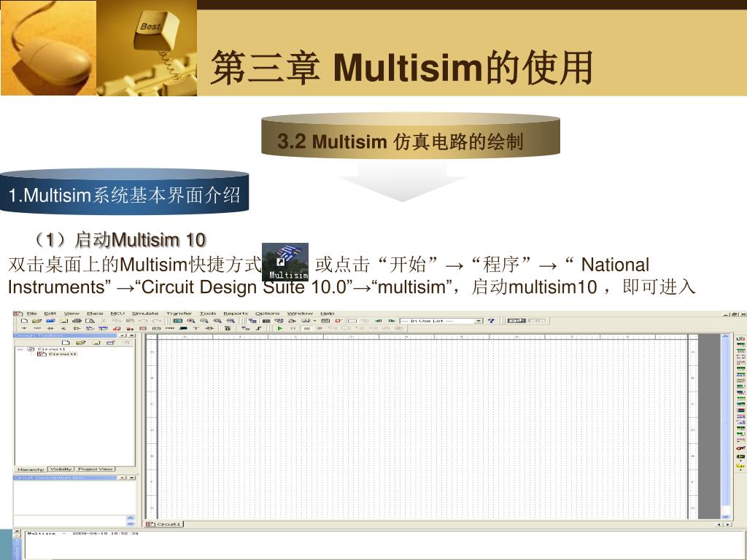Open the View menu
747x560 pixels.
click(x=71, y=314)
